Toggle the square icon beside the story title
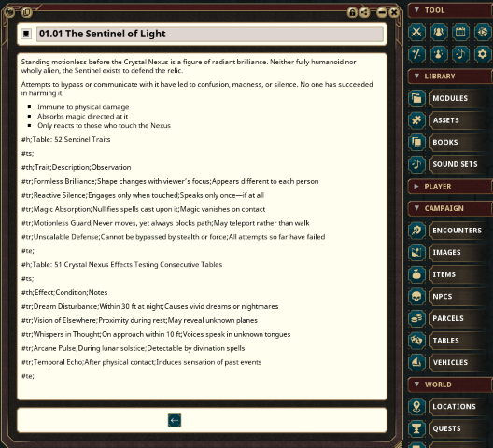 26,34
